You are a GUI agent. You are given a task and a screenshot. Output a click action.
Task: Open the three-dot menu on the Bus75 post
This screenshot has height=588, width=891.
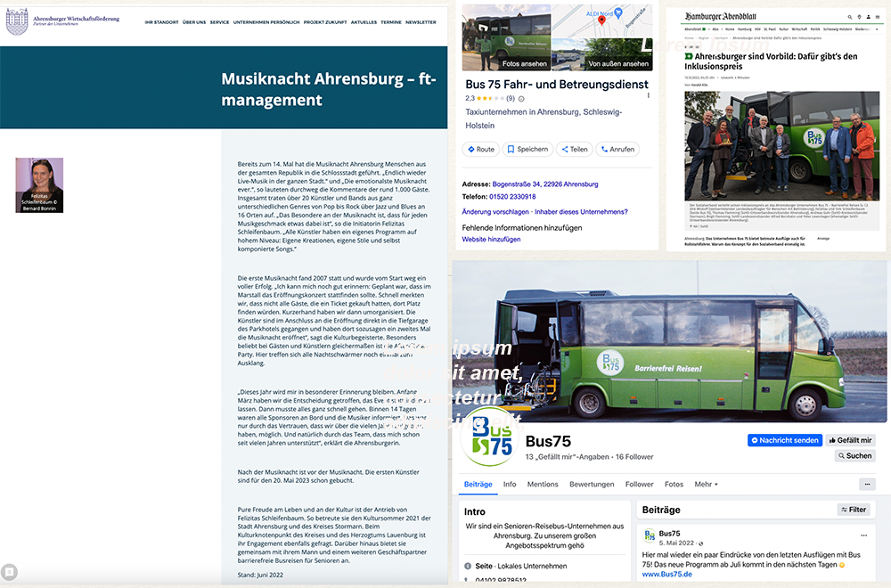coord(863,535)
